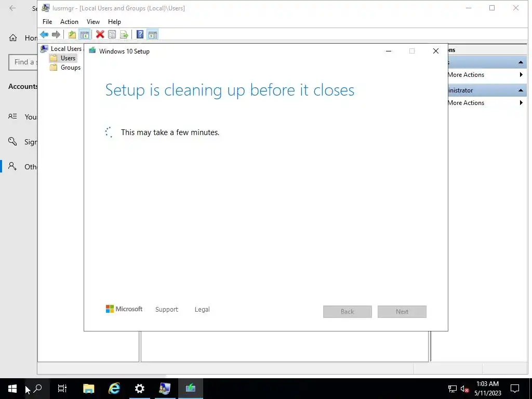532x399 pixels.
Task: Maximize the lusrmgr window
Action: coord(492,8)
